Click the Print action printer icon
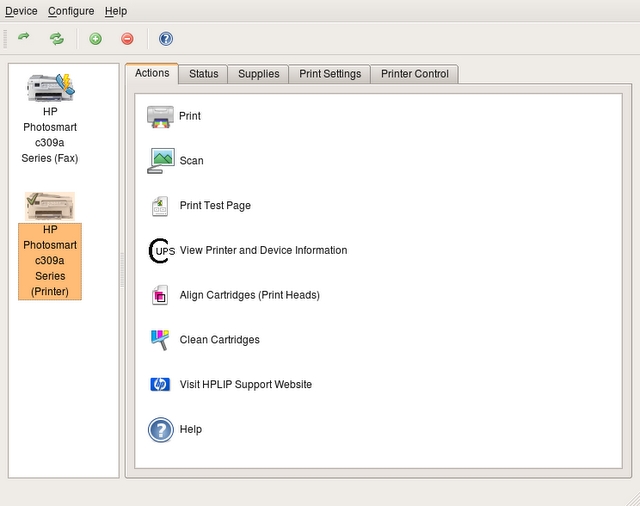Screen dimensions: 640x506 pos(160,117)
